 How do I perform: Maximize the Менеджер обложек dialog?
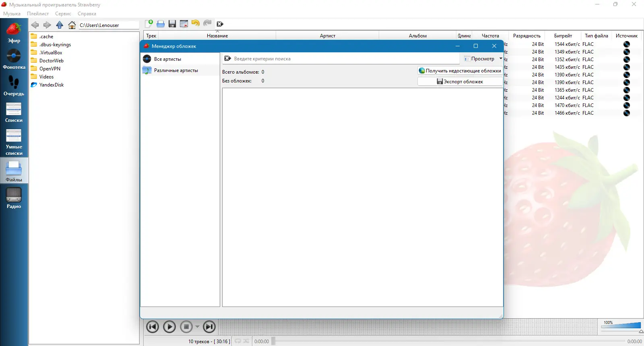pyautogui.click(x=476, y=46)
